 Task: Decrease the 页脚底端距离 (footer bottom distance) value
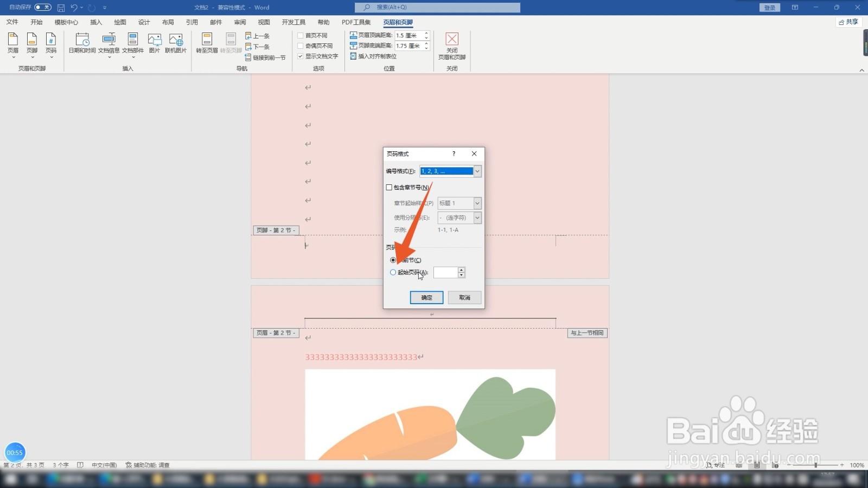426,48
